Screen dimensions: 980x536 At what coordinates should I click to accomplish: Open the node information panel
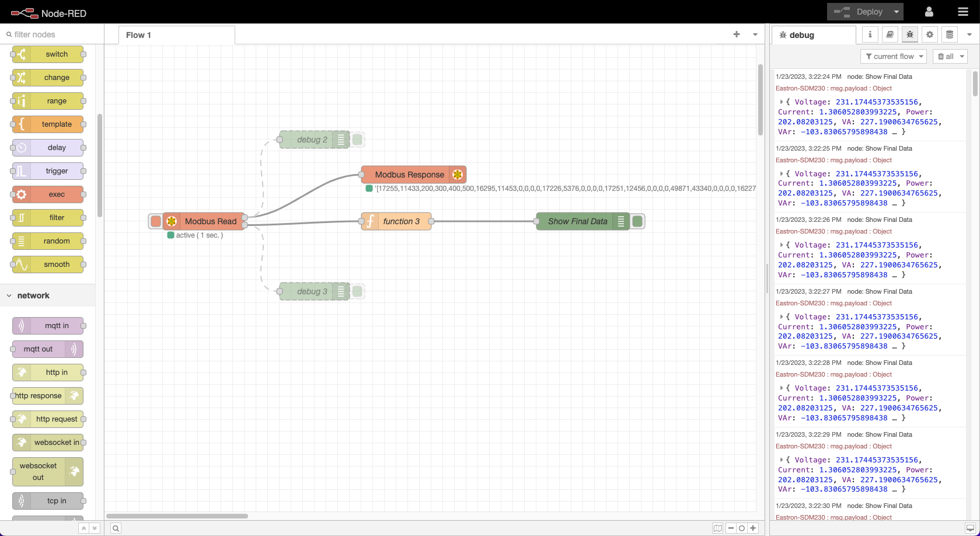tap(870, 34)
